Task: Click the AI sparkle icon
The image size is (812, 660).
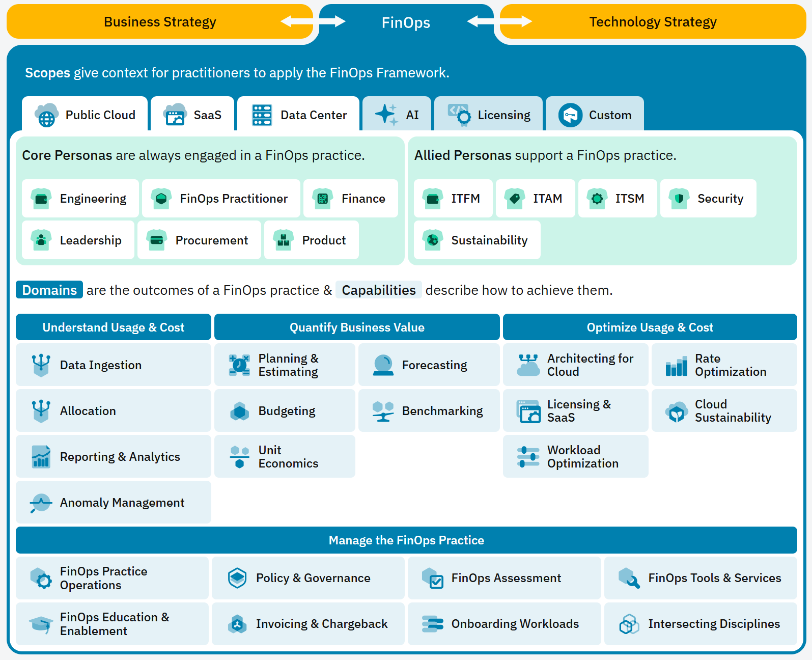Action: 386,115
